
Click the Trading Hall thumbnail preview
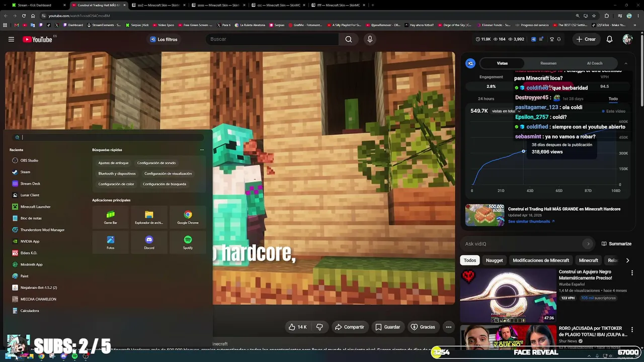coord(485,215)
